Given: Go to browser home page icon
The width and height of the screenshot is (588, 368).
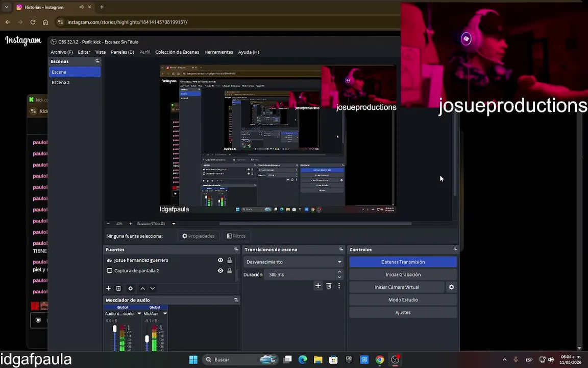Looking at the screenshot, I should [x=45, y=22].
